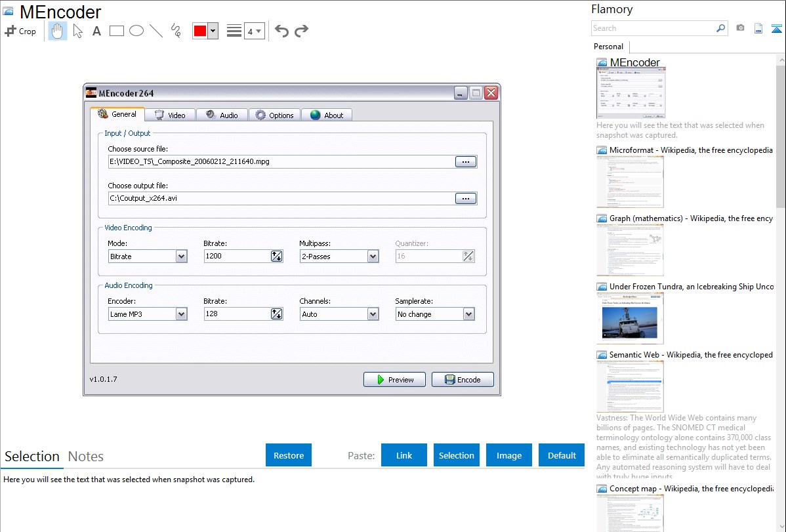Paste as Selection

[x=456, y=455]
